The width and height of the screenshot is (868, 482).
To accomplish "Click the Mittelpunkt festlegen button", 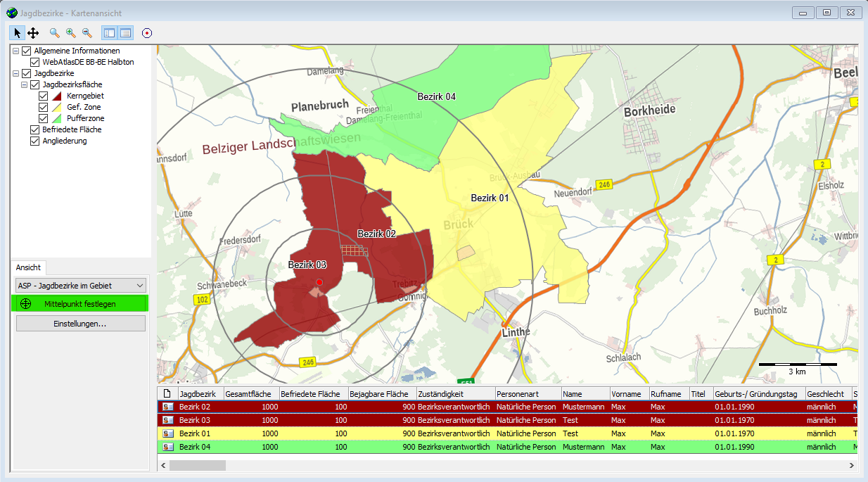I will (x=80, y=304).
